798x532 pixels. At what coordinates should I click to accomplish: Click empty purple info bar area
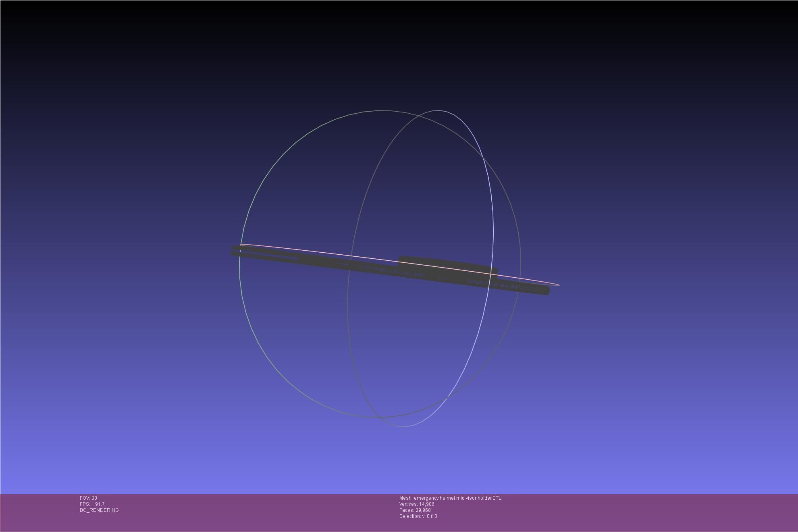(645, 512)
